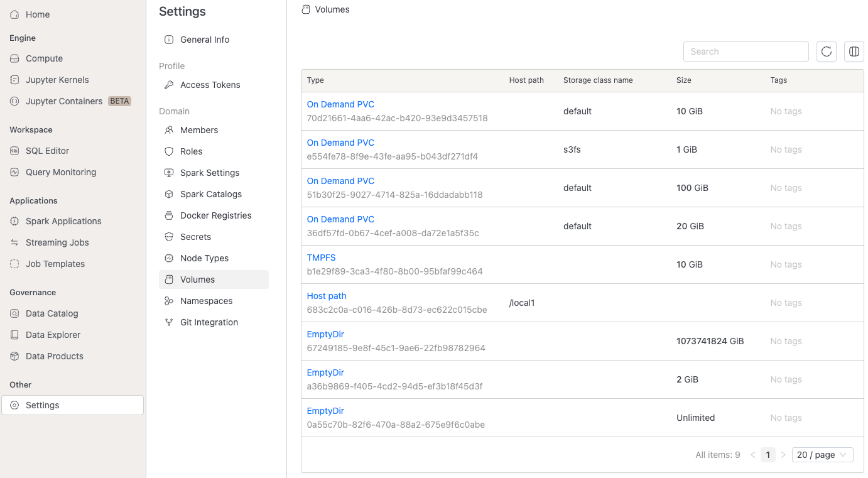Click the Compute icon in sidebar
Viewport: 868px width, 478px height.
(x=14, y=58)
